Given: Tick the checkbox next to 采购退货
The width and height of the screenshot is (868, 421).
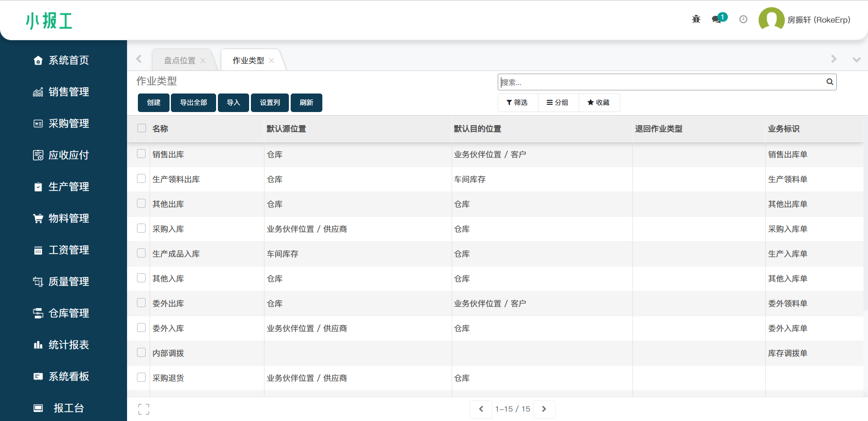Looking at the screenshot, I should click(141, 377).
